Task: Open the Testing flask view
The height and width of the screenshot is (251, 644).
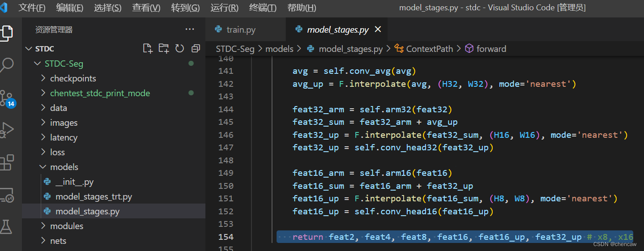Action: (x=6, y=226)
